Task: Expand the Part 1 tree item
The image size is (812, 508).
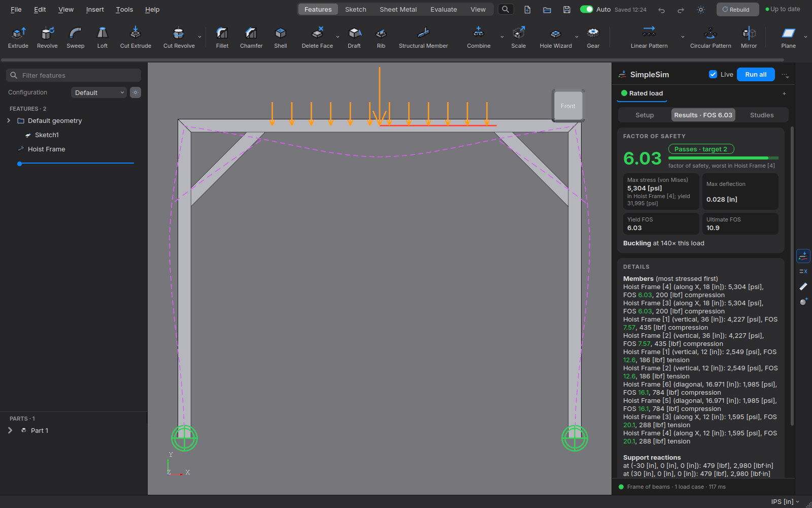Action: pyautogui.click(x=10, y=430)
